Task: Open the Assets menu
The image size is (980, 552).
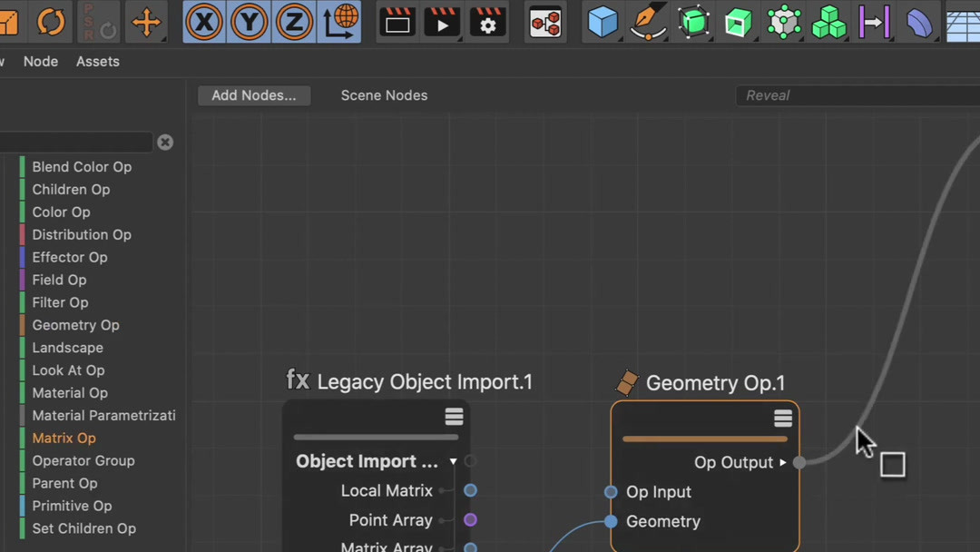Action: [98, 62]
